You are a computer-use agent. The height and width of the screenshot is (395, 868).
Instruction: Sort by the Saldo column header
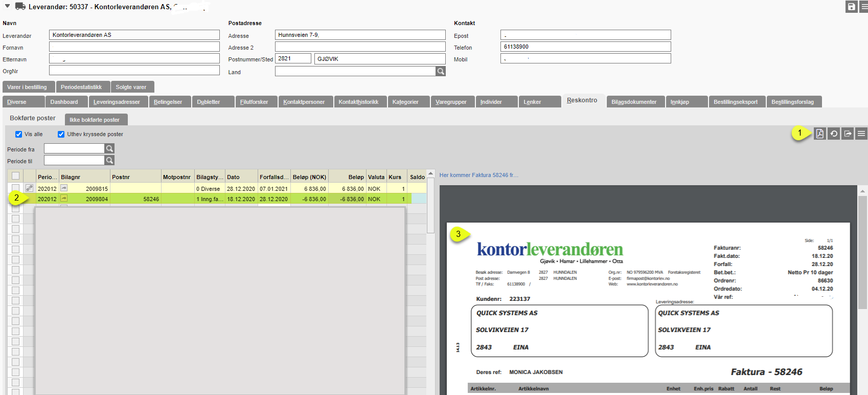[x=417, y=177]
